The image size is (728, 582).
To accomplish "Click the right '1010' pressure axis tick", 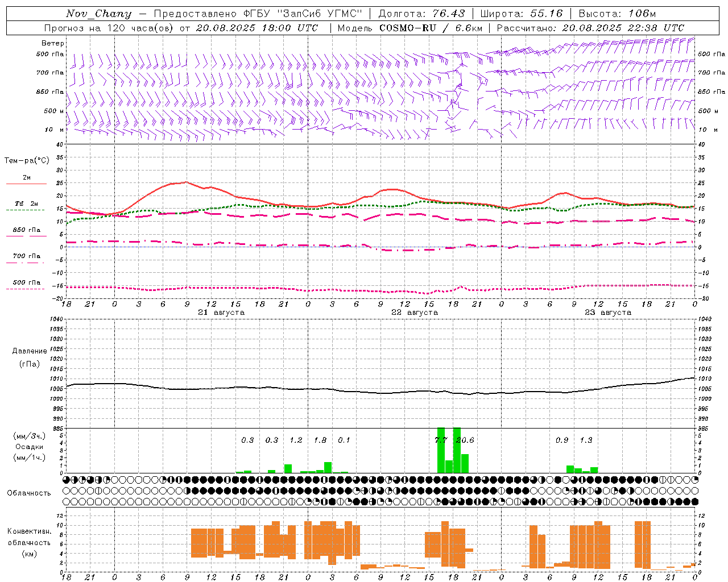I will [x=705, y=379].
